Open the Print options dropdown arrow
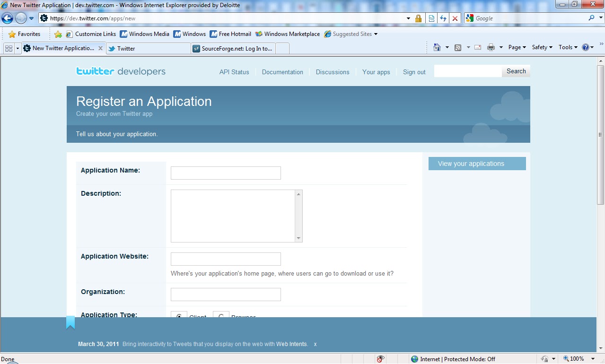Screen dimensions: 605x364 [501, 47]
